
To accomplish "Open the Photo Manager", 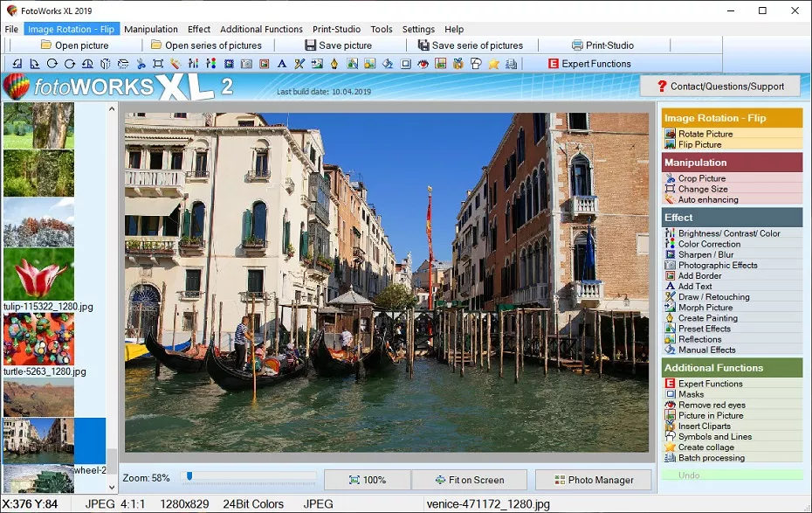I will 594,479.
